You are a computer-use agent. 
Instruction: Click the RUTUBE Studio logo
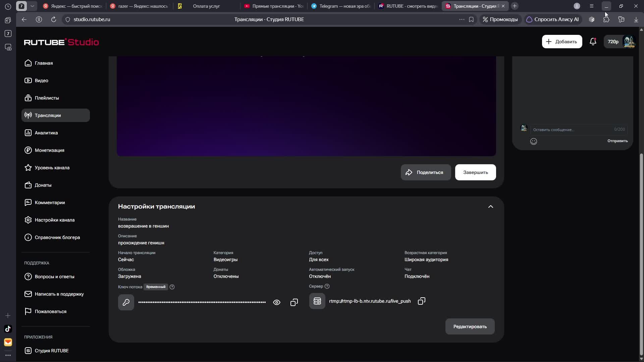(x=61, y=42)
